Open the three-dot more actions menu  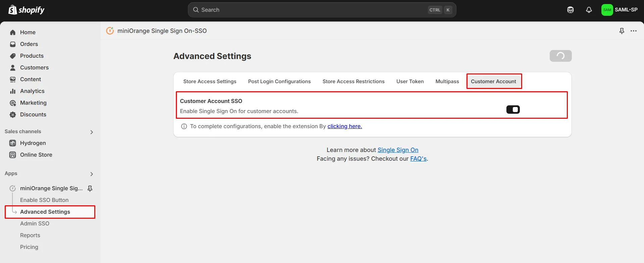point(634,31)
